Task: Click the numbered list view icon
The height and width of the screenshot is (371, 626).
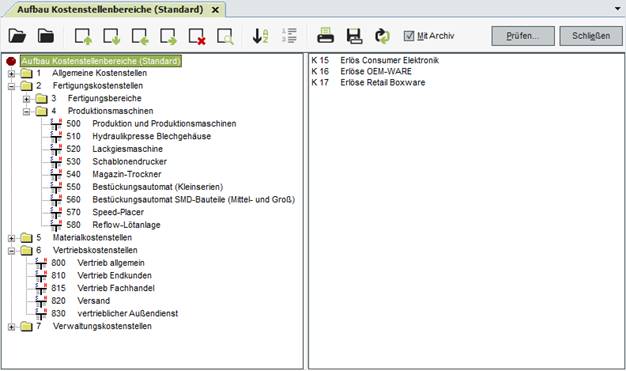Action: [x=289, y=36]
